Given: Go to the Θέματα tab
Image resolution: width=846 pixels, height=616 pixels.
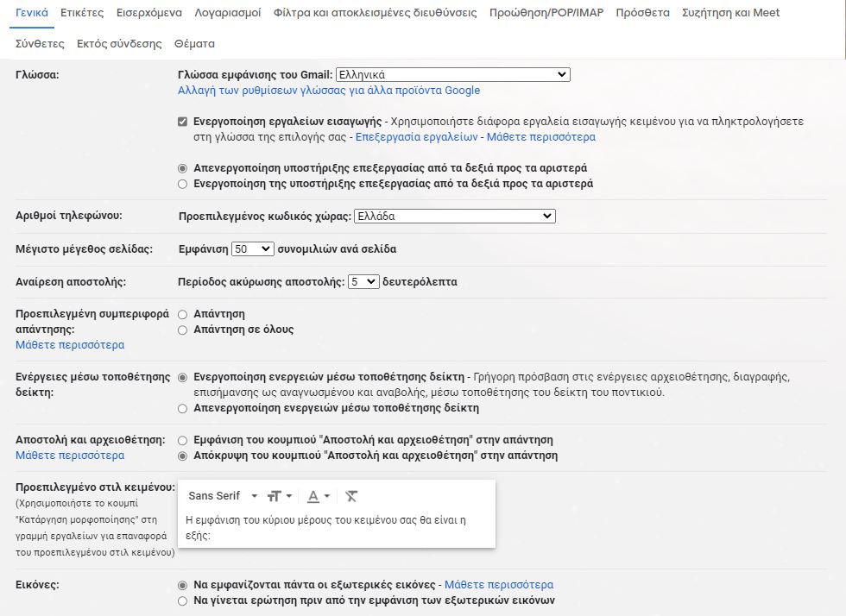Looking at the screenshot, I should (x=194, y=44).
